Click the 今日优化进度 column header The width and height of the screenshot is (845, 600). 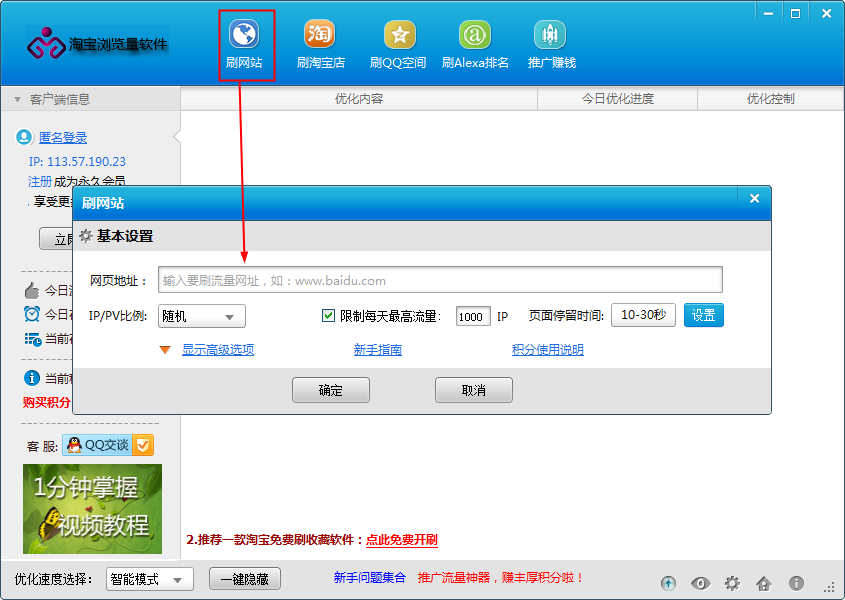point(618,99)
